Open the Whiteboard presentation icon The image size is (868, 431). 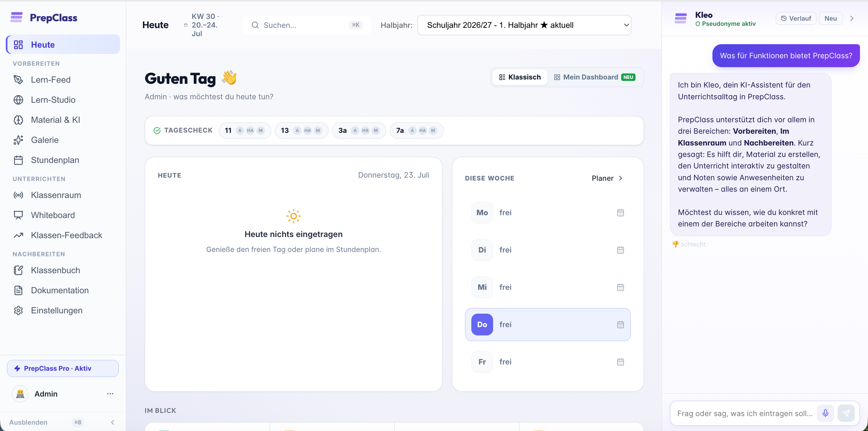pyautogui.click(x=18, y=215)
